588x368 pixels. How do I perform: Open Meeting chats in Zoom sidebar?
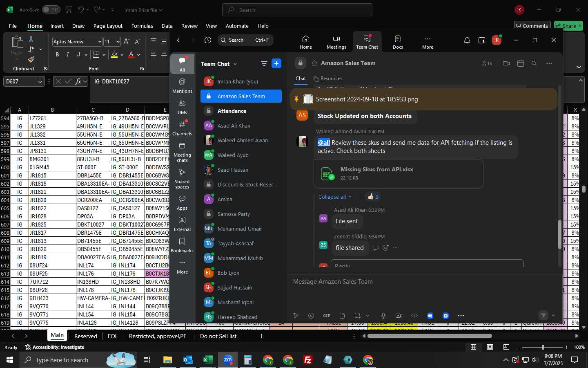click(x=182, y=152)
